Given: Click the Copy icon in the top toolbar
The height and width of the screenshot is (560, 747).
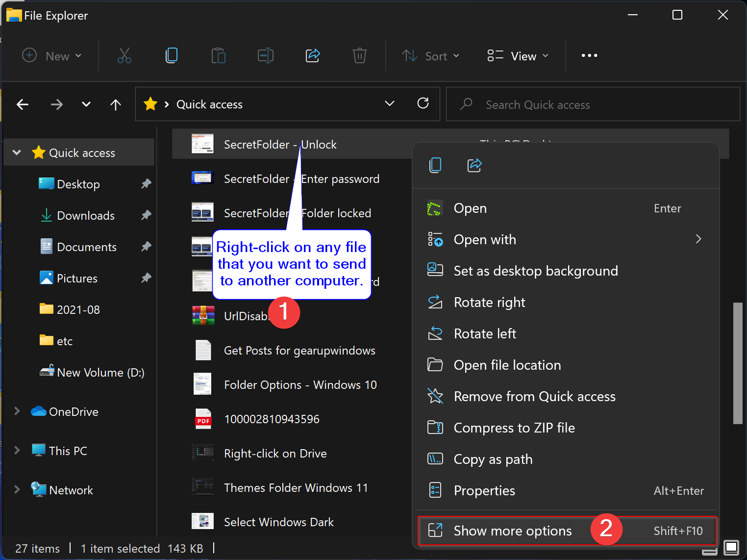Looking at the screenshot, I should 172,55.
